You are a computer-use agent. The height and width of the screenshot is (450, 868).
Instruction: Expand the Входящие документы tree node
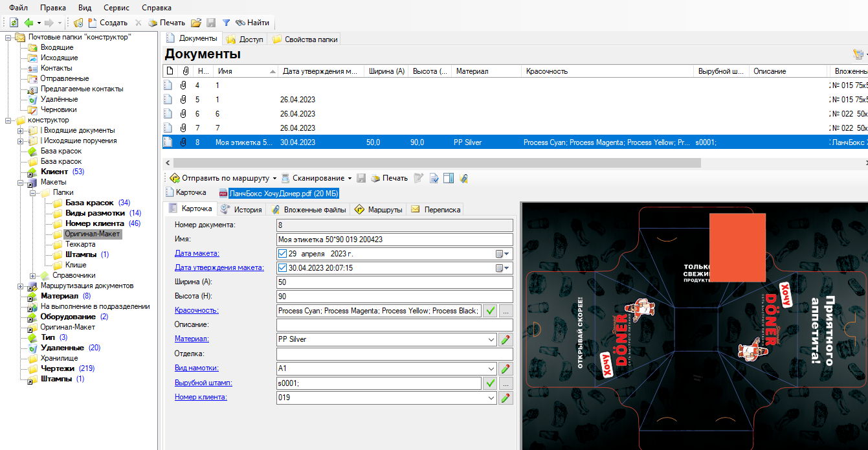click(21, 130)
